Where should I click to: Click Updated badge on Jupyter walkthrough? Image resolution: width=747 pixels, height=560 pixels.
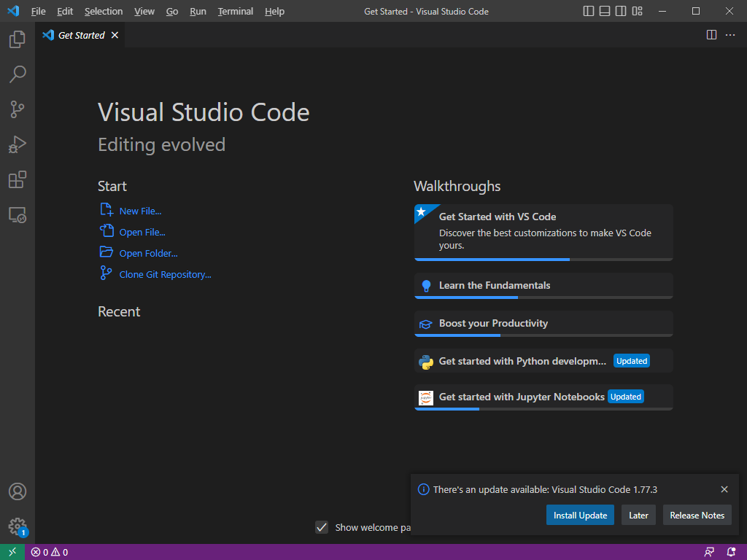625,397
